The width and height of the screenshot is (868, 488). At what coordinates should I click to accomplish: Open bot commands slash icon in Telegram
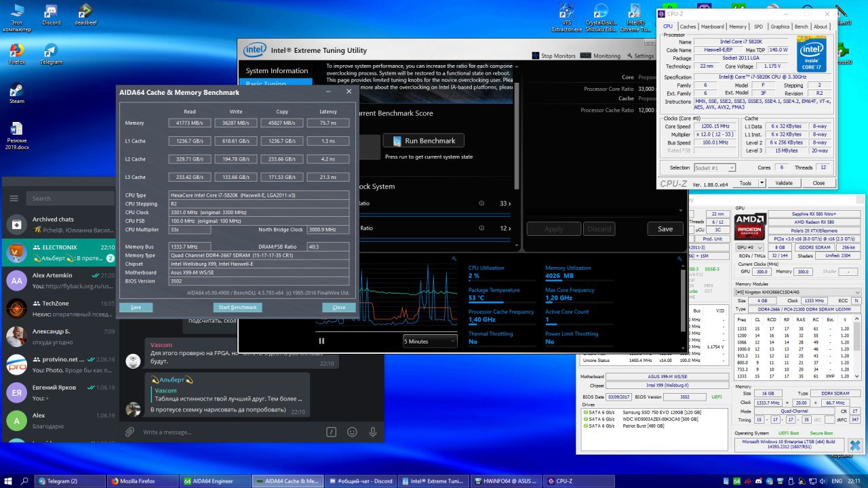point(331,432)
